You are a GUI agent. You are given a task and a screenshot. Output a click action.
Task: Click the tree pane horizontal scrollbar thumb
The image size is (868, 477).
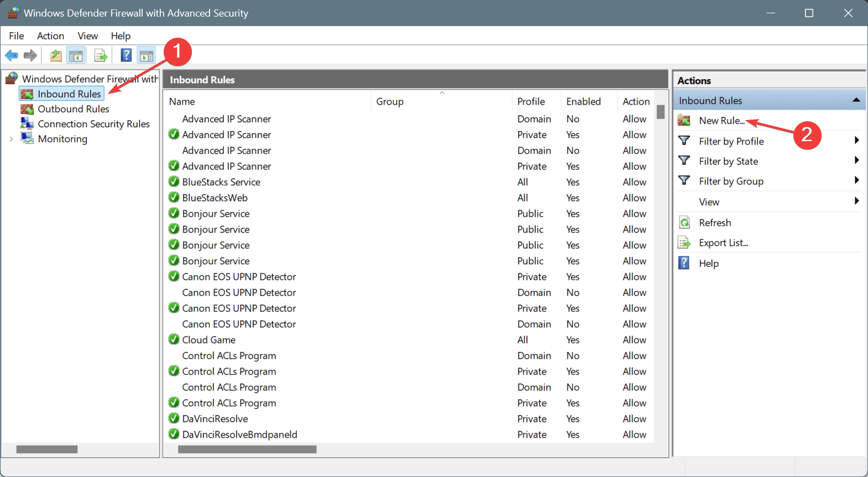(47, 449)
